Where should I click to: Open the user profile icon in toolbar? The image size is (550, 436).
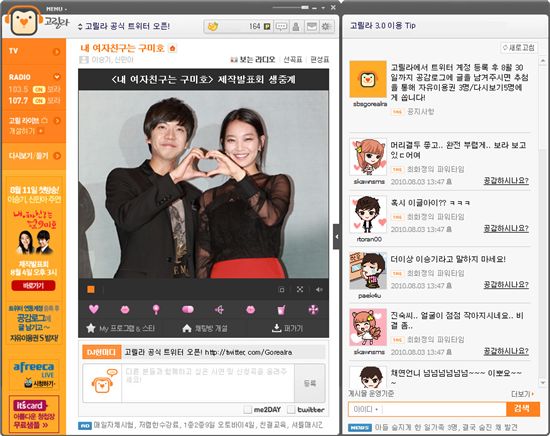[x=296, y=26]
